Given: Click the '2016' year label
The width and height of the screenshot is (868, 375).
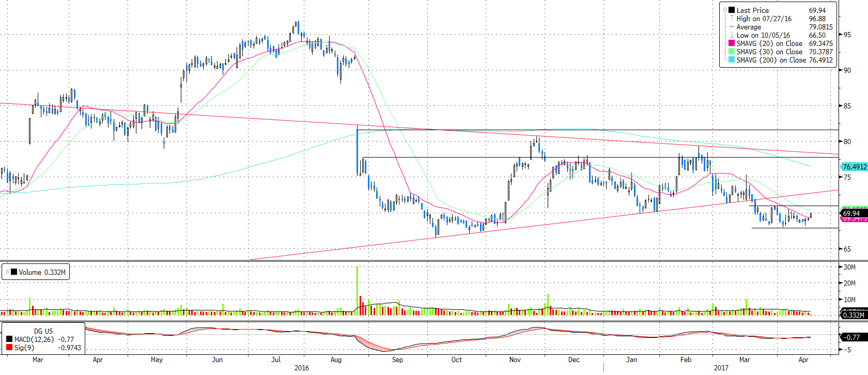Looking at the screenshot, I should (x=302, y=368).
